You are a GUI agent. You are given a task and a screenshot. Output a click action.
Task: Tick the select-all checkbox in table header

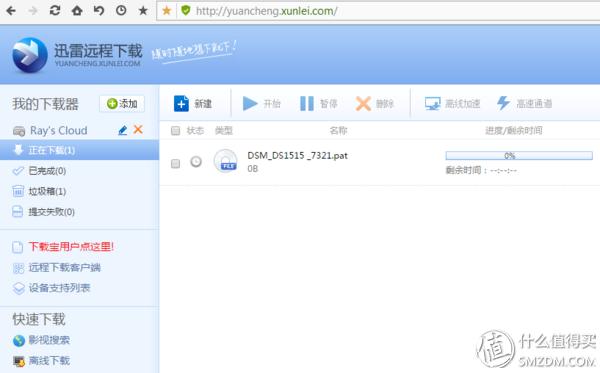click(176, 131)
